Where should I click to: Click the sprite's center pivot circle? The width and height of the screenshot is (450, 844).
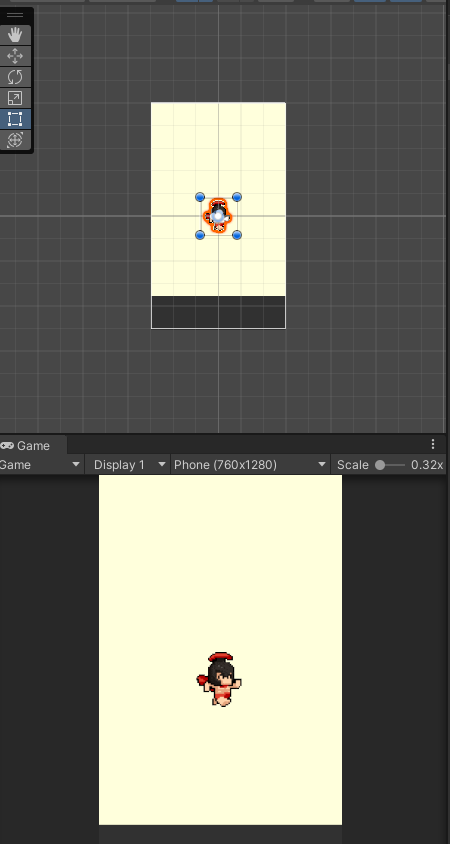tap(217, 216)
